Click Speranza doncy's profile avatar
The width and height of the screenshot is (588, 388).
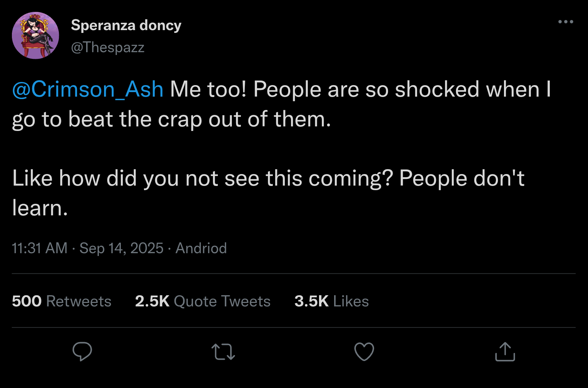(x=35, y=35)
